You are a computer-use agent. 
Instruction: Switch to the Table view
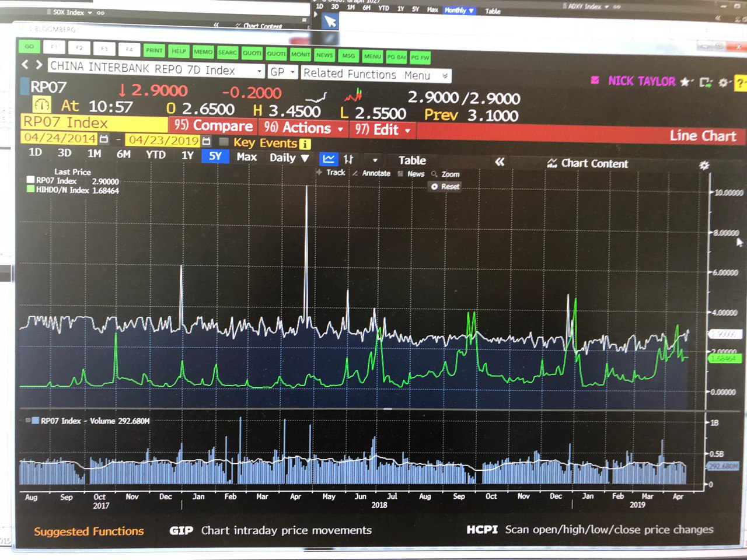tap(412, 160)
